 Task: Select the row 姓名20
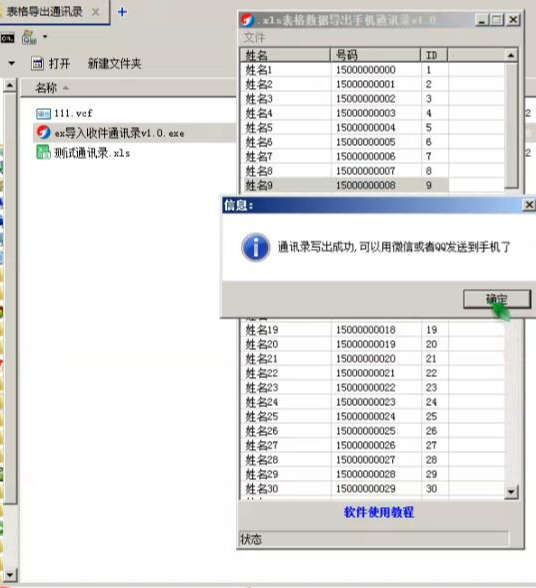pos(345,344)
